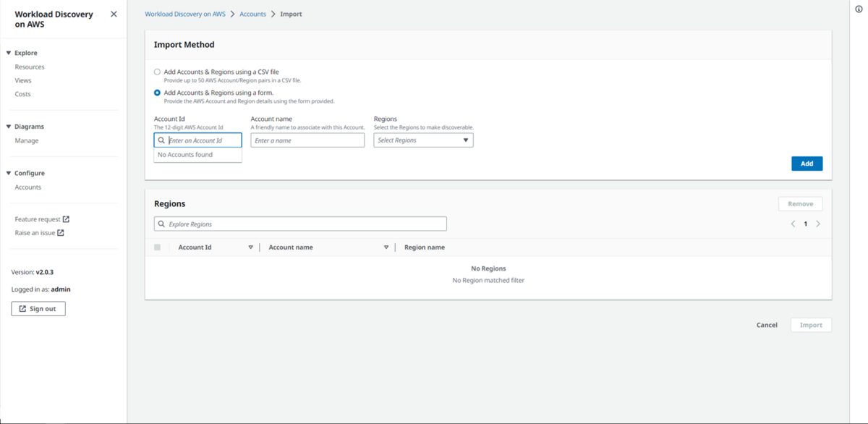Click the Regions panel heading
The height and width of the screenshot is (424, 868).
170,204
